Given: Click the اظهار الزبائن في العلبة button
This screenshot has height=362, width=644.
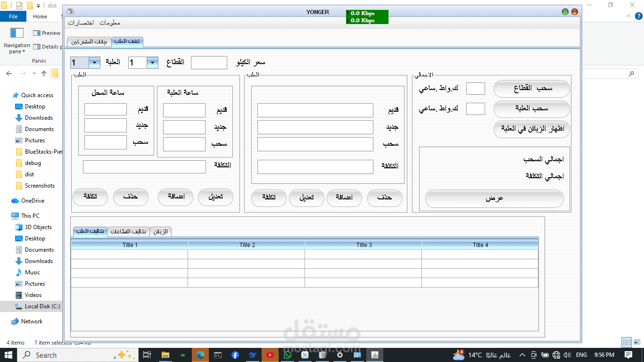Looking at the screenshot, I should point(532,129).
